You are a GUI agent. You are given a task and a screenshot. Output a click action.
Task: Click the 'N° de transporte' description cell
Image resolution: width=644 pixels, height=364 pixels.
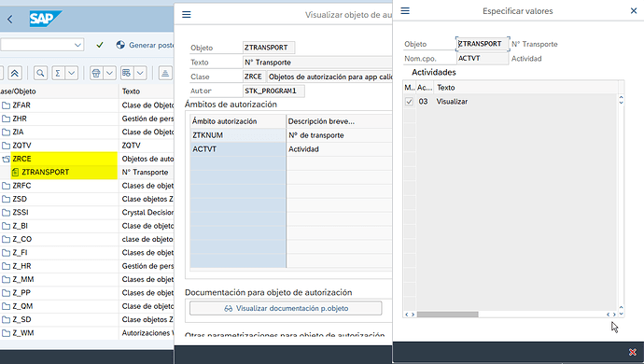pos(339,135)
